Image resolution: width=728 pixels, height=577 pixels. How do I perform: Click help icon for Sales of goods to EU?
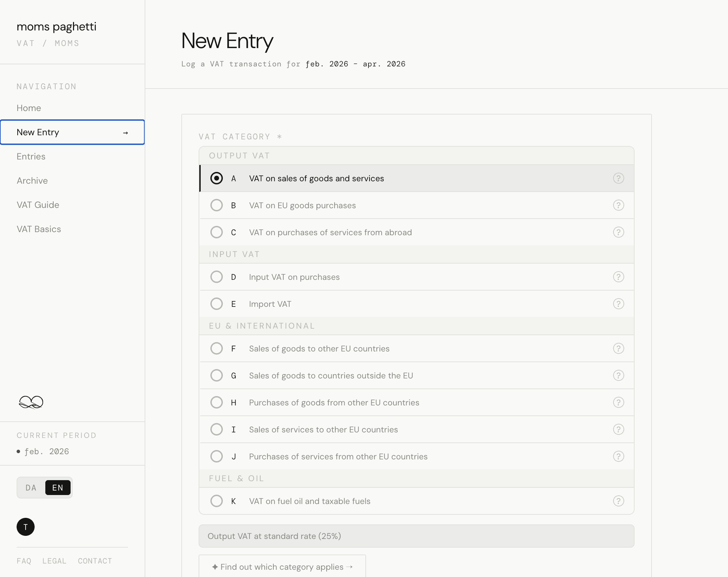pyautogui.click(x=618, y=348)
